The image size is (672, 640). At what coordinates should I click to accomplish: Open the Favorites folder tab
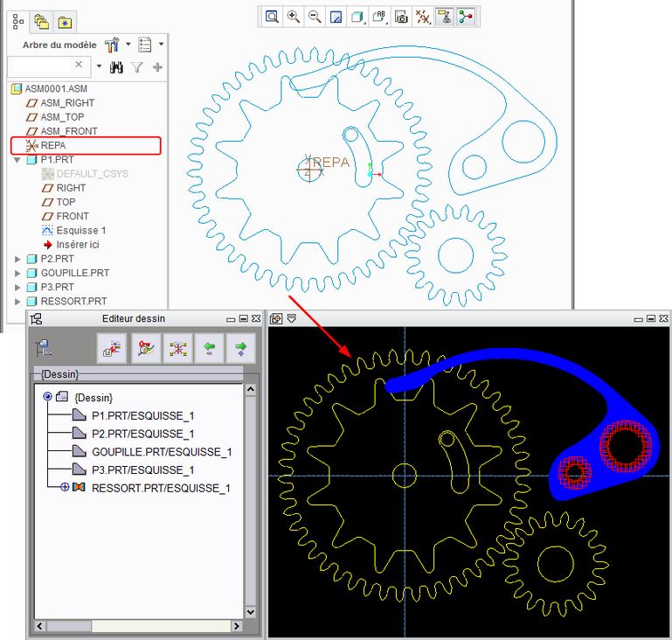[x=65, y=22]
